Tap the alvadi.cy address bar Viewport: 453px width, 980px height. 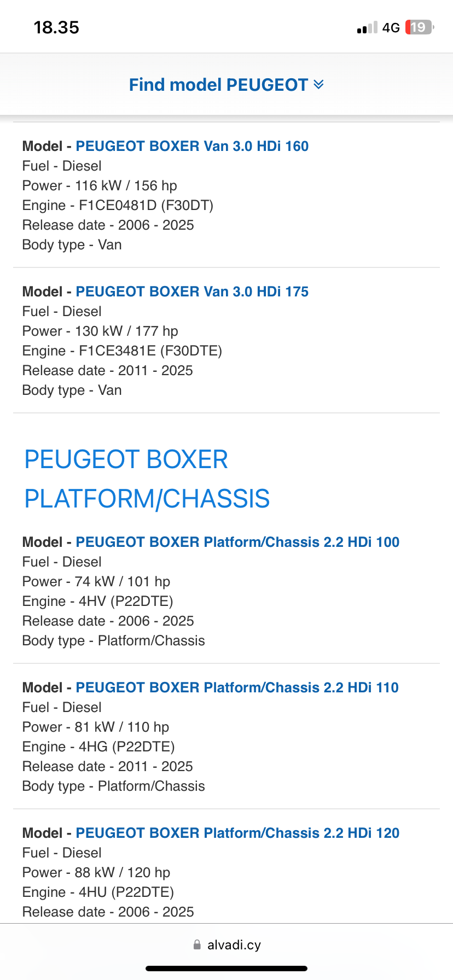(234, 944)
